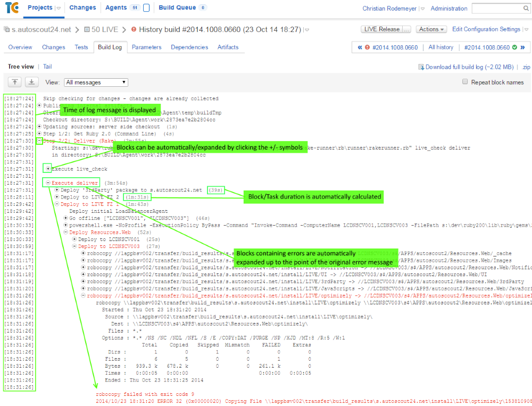Expand the robocopy Images block
This screenshot has width=532, height=406.
83,260
